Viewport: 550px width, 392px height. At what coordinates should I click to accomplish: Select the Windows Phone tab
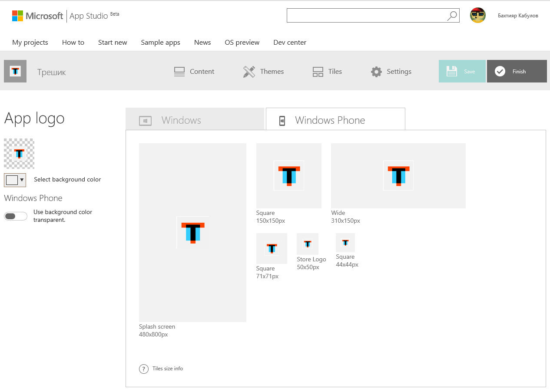click(335, 120)
